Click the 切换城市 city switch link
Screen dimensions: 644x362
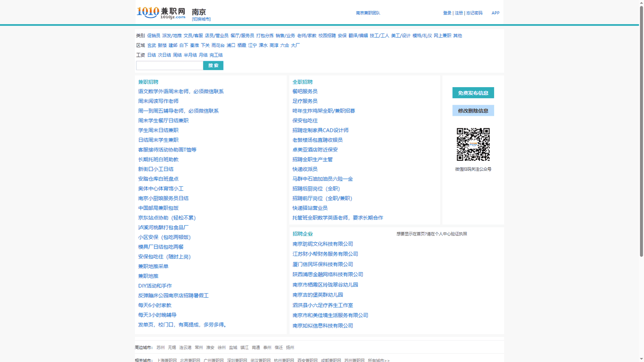[x=201, y=19]
